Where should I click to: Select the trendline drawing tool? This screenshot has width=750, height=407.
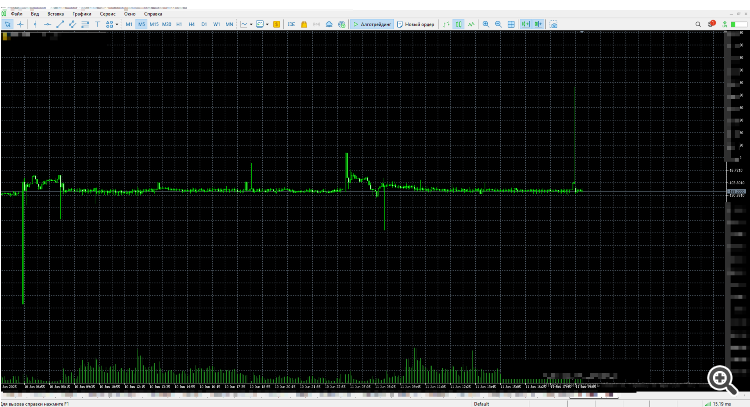60,24
